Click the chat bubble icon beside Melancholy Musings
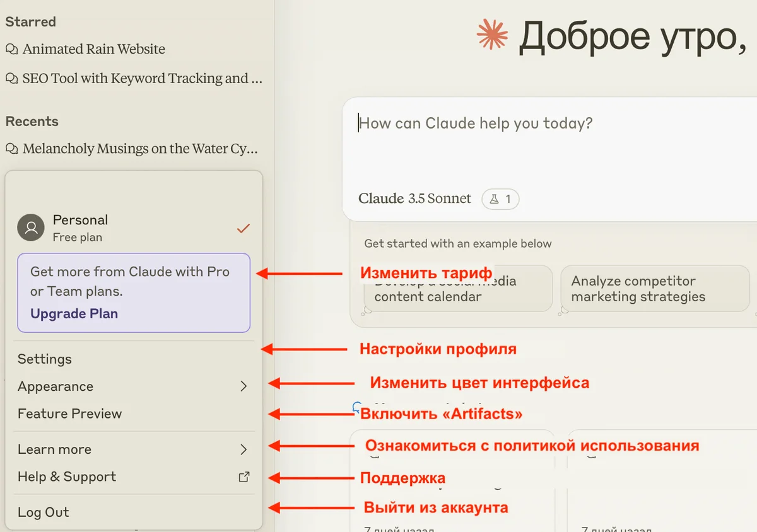 (x=11, y=149)
